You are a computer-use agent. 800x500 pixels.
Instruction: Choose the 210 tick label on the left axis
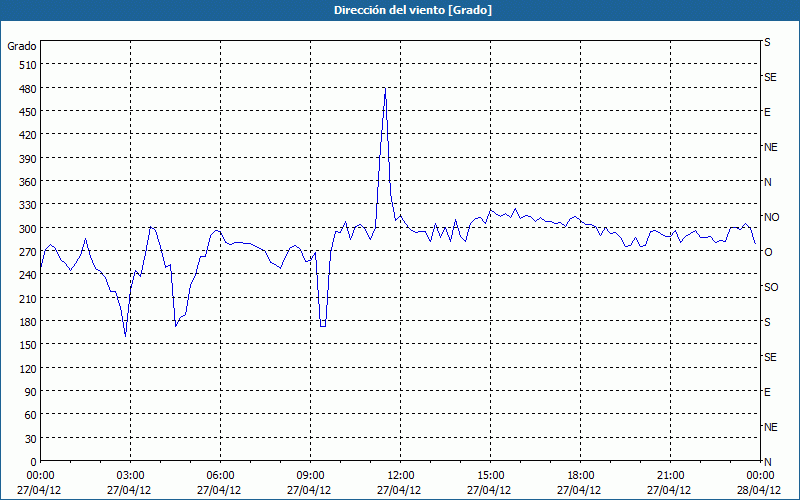pyautogui.click(x=29, y=298)
